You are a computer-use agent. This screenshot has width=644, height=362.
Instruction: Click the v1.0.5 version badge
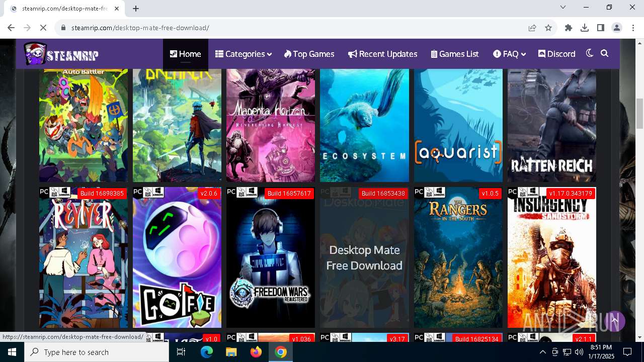pos(490,194)
